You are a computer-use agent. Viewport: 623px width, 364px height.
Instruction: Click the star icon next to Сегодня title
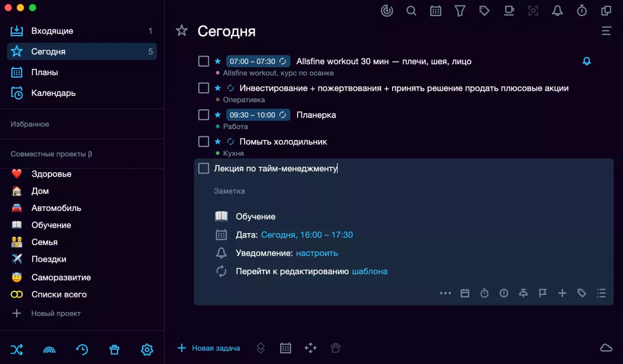(x=182, y=31)
